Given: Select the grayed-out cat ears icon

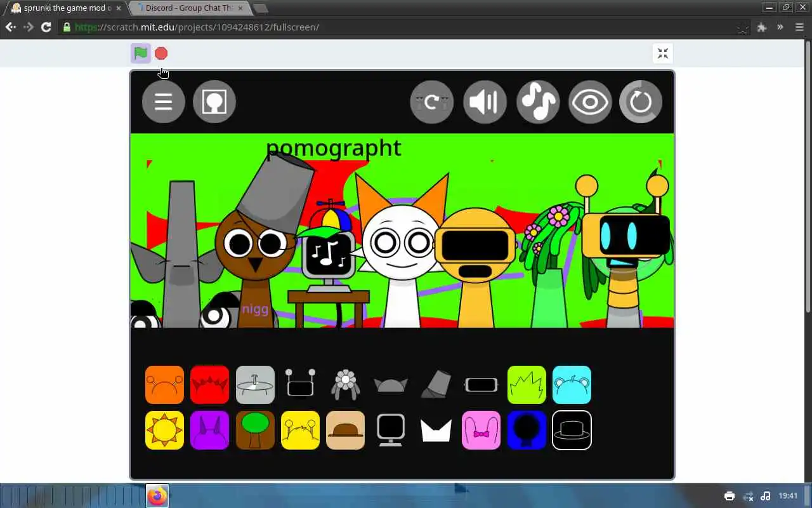Looking at the screenshot, I should (391, 385).
